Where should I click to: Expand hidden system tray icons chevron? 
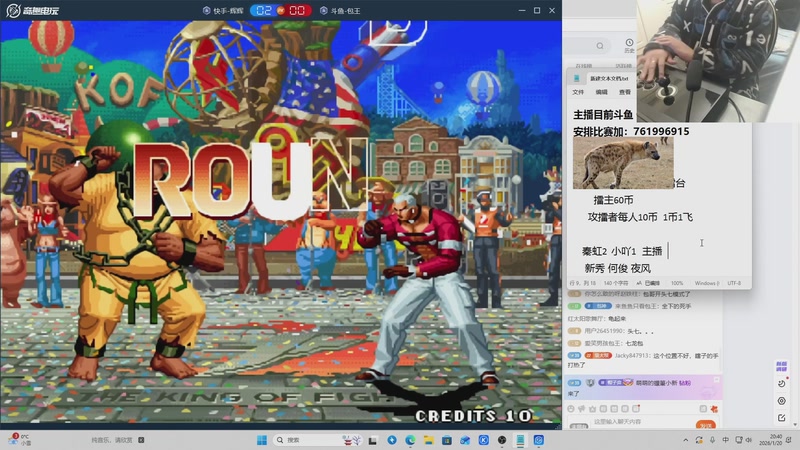coord(685,440)
